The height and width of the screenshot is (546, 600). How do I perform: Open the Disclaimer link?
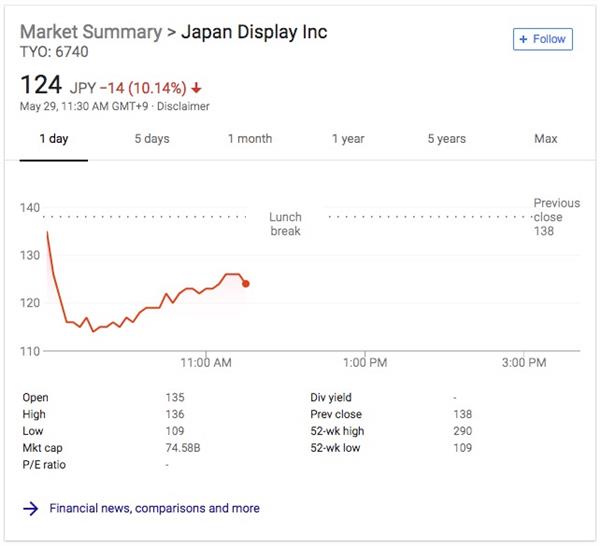coord(181,106)
